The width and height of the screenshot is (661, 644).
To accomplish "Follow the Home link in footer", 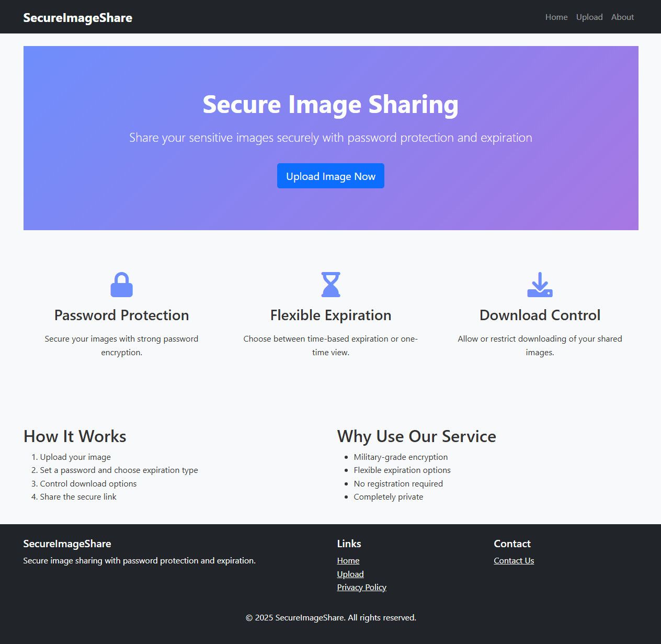I will coord(348,560).
